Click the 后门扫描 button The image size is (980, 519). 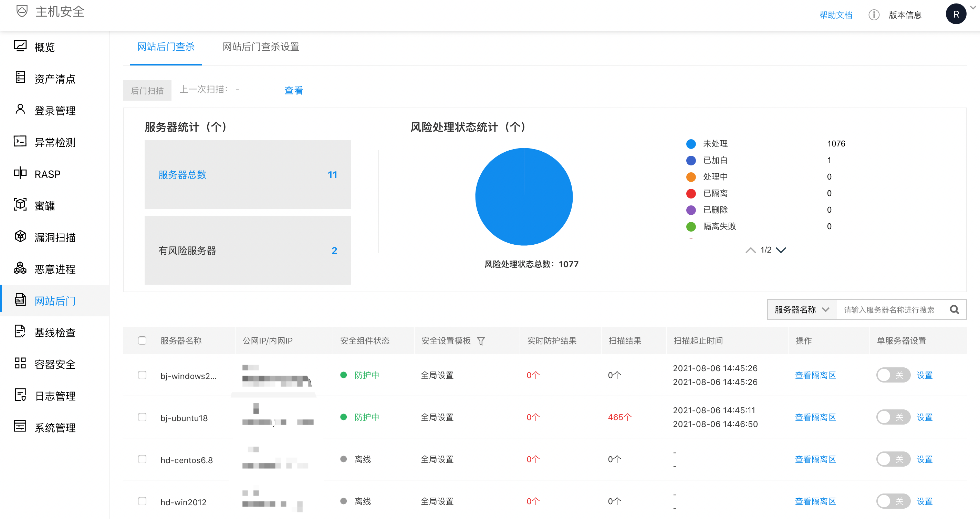[x=147, y=90]
